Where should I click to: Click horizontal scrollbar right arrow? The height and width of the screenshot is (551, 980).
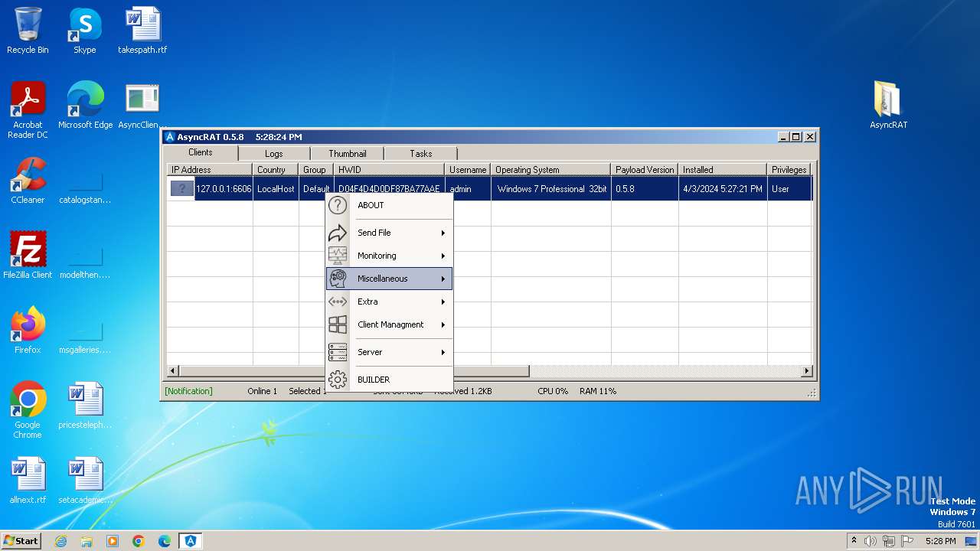coord(806,371)
